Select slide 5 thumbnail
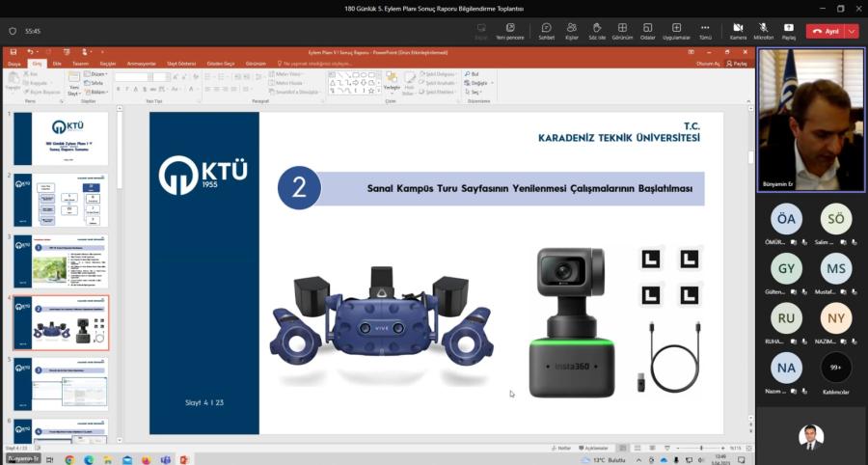The height and width of the screenshot is (465, 868). (x=61, y=384)
